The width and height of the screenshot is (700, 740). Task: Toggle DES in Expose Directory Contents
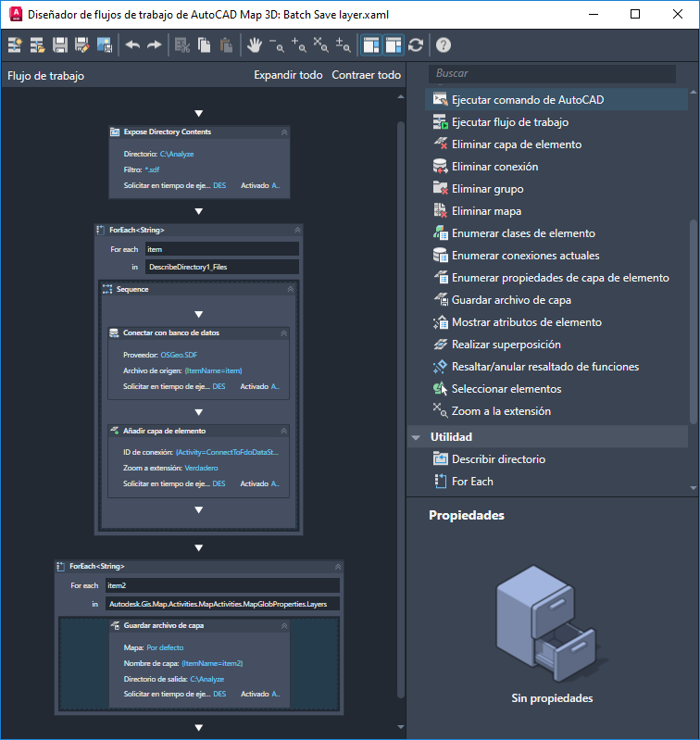[x=219, y=185]
